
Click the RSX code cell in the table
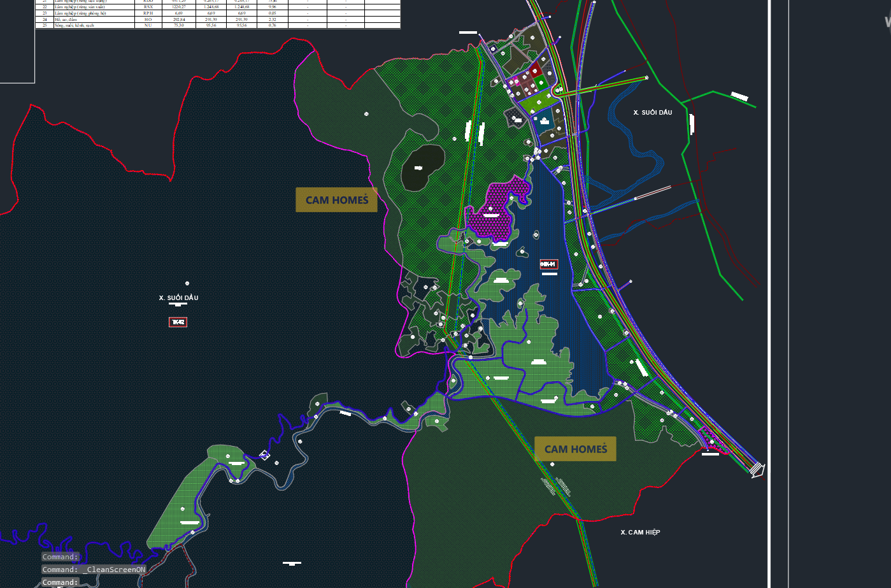pyautogui.click(x=148, y=7)
